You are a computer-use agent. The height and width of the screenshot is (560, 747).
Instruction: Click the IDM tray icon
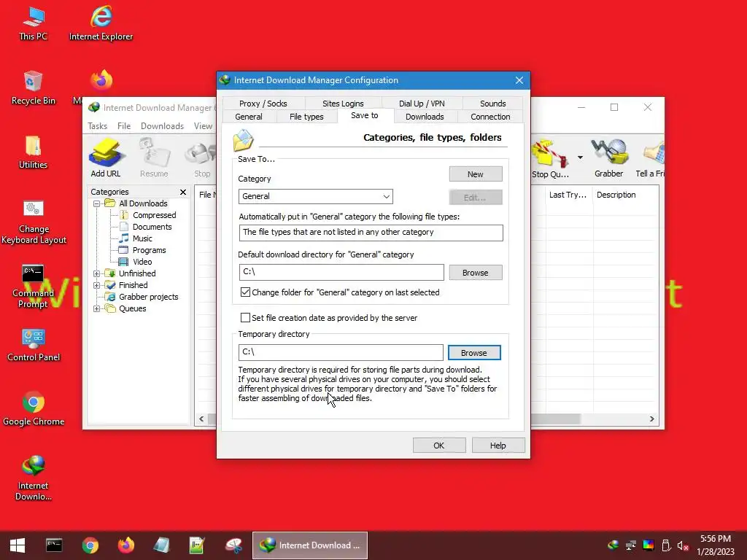click(x=613, y=545)
